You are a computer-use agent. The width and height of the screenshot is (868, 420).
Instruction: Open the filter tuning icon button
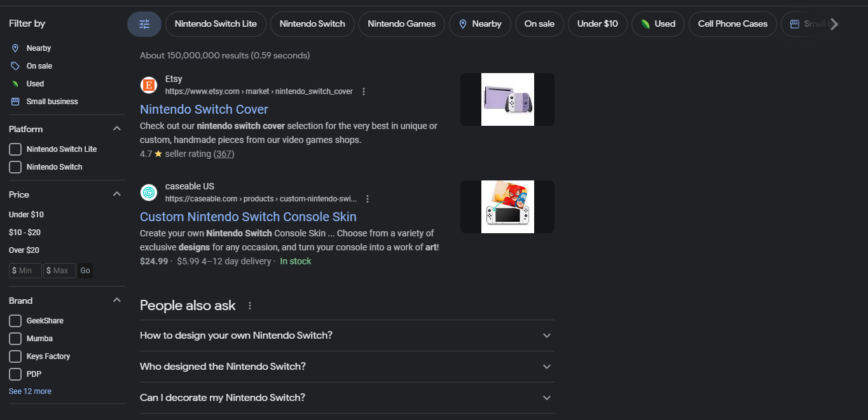click(x=144, y=24)
